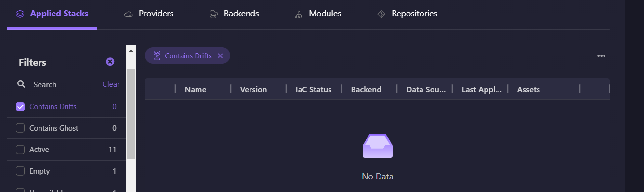Sort by the IaC Status column
644x192 pixels.
(314, 89)
